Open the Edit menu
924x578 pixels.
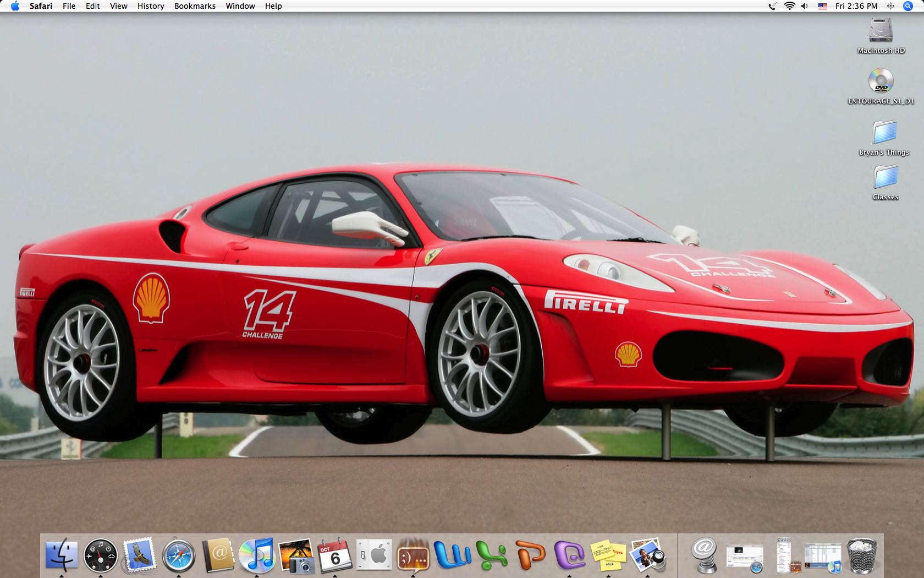click(x=92, y=6)
